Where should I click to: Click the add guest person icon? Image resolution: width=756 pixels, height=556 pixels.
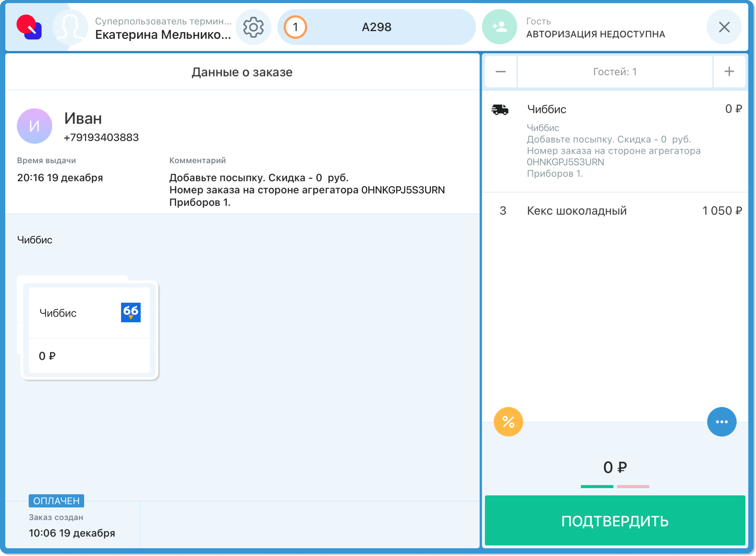coord(499,27)
